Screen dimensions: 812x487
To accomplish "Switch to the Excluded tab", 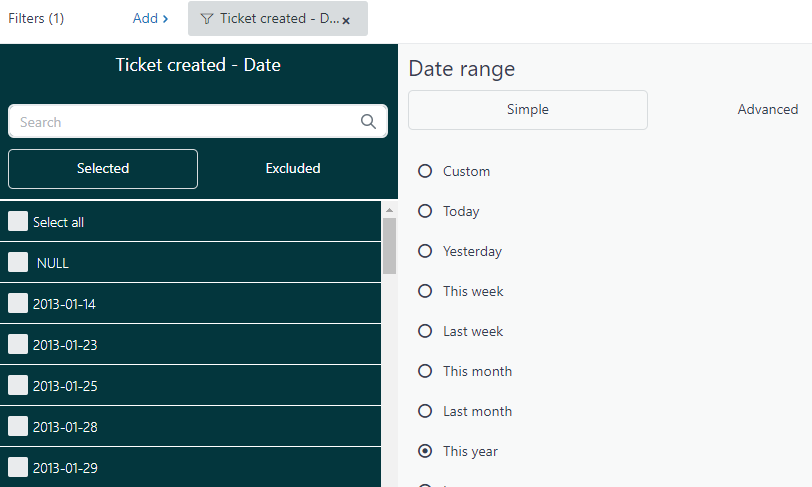I will click(x=293, y=169).
